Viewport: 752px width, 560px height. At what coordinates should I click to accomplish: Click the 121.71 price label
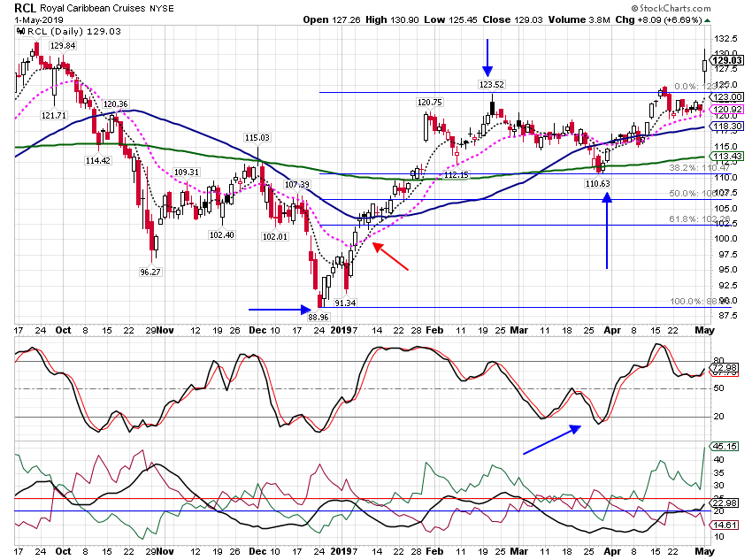(54, 116)
